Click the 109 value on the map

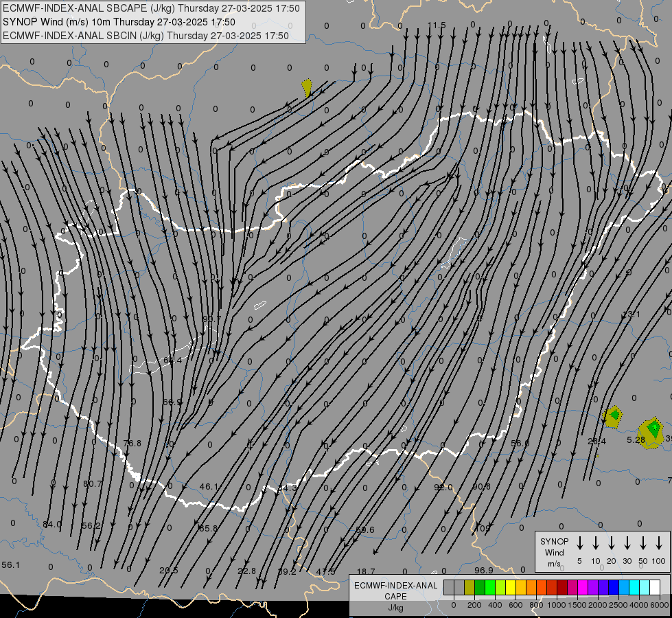coord(483,528)
